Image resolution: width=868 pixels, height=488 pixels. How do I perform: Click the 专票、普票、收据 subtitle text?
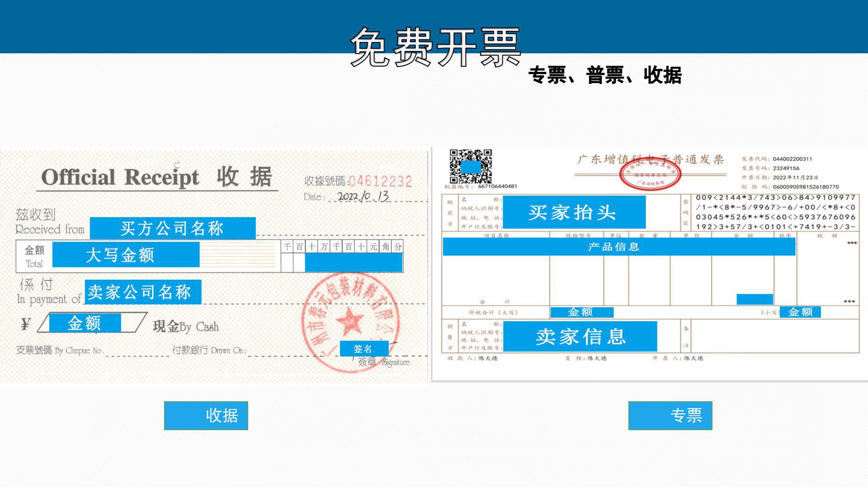tap(605, 75)
